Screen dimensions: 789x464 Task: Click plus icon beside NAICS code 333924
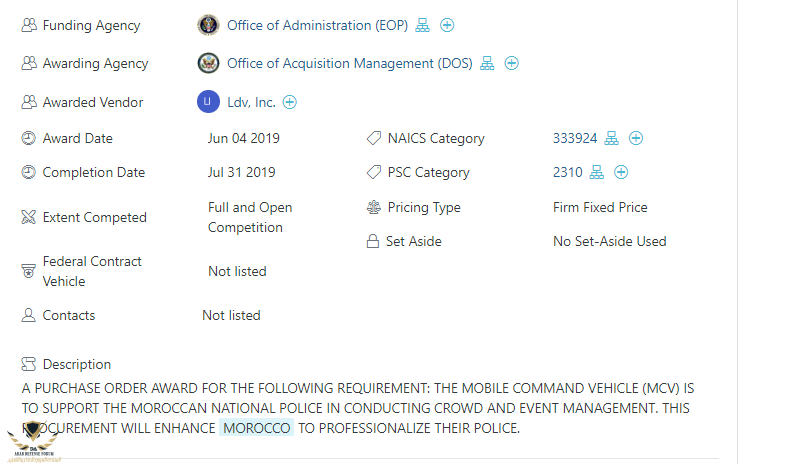click(x=636, y=138)
